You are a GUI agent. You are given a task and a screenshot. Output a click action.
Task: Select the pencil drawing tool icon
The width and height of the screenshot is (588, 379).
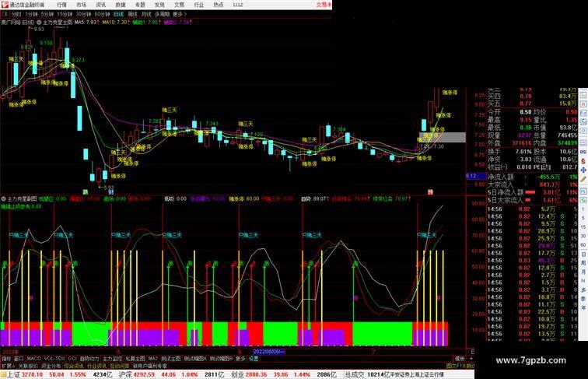click(x=583, y=179)
